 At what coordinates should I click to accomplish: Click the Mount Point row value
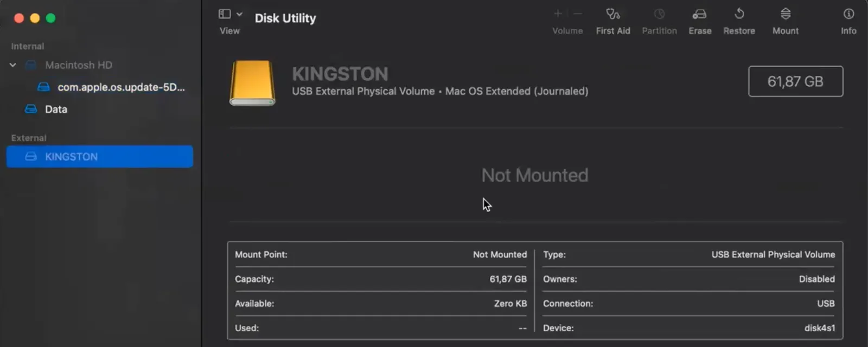click(499, 255)
